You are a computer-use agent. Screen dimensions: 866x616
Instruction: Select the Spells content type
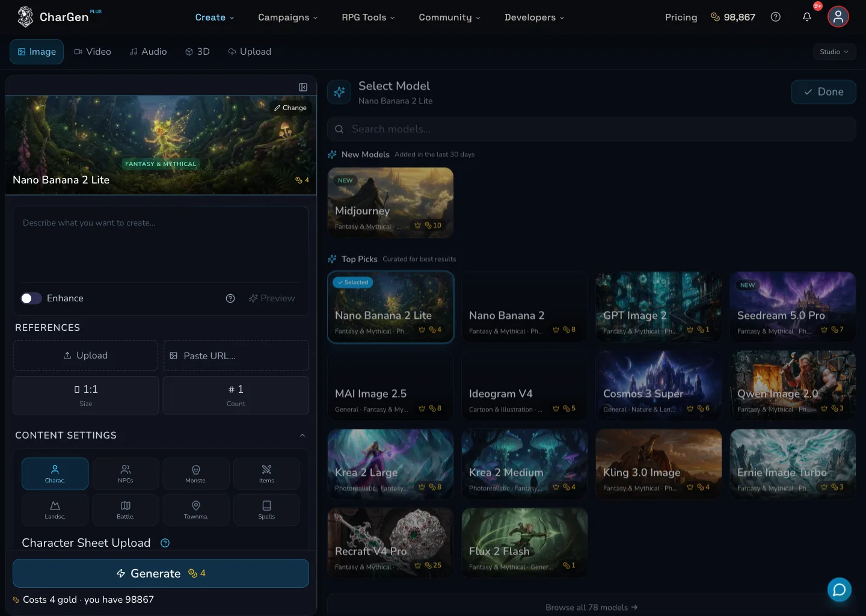point(266,510)
